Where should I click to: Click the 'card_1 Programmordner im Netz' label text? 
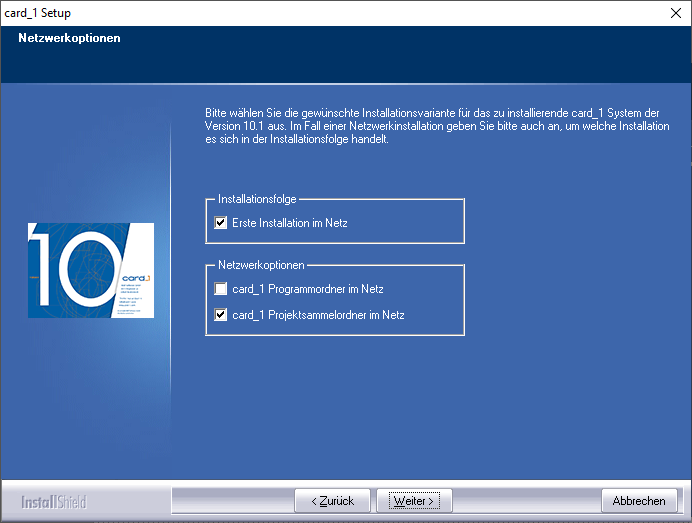click(x=307, y=289)
